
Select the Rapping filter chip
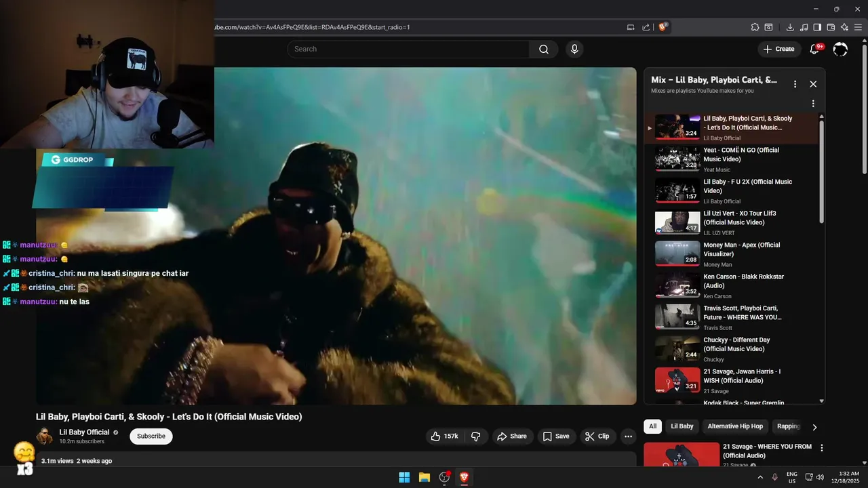pyautogui.click(x=789, y=426)
